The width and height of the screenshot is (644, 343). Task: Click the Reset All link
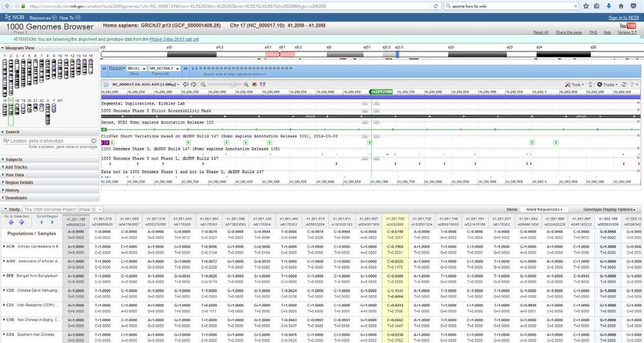click(540, 33)
